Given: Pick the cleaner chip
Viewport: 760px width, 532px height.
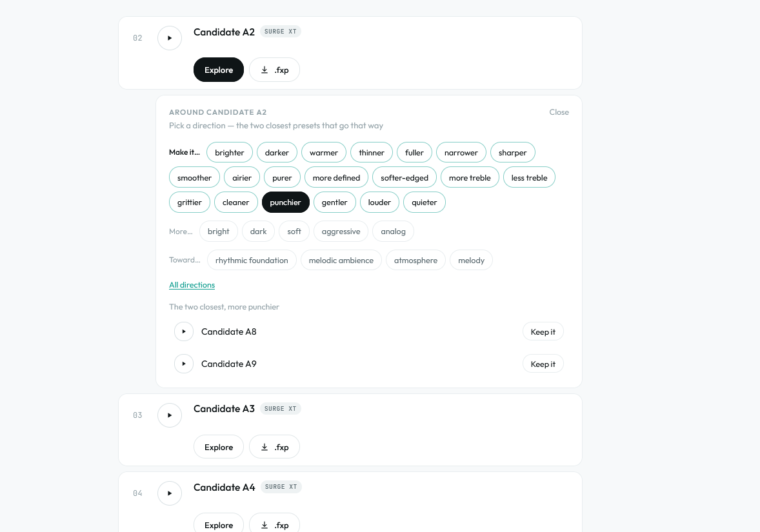Looking at the screenshot, I should click(235, 202).
